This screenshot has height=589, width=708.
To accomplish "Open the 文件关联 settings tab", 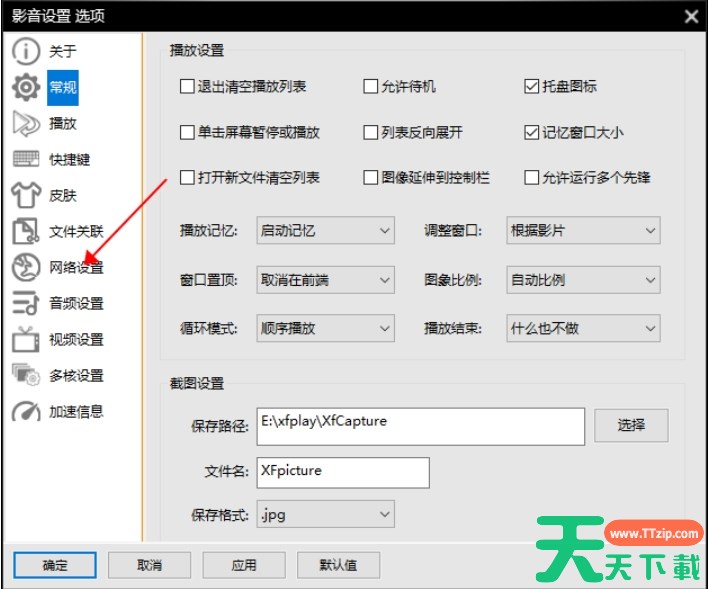I will coord(76,231).
